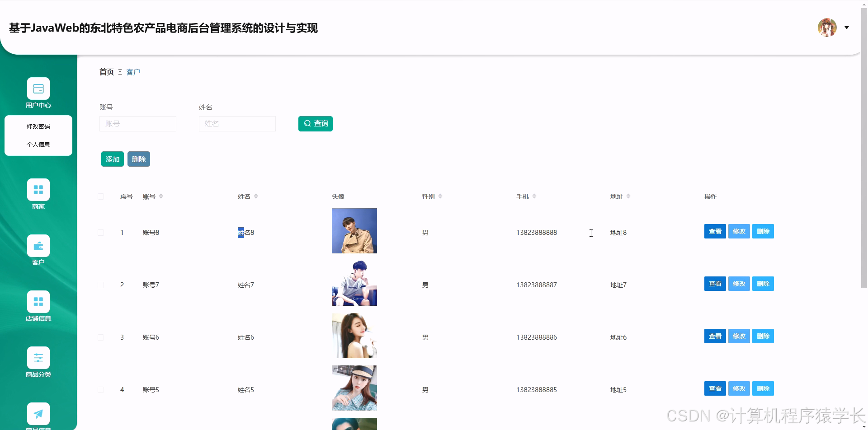Click the 序号 column header
868x430 pixels.
(x=127, y=196)
